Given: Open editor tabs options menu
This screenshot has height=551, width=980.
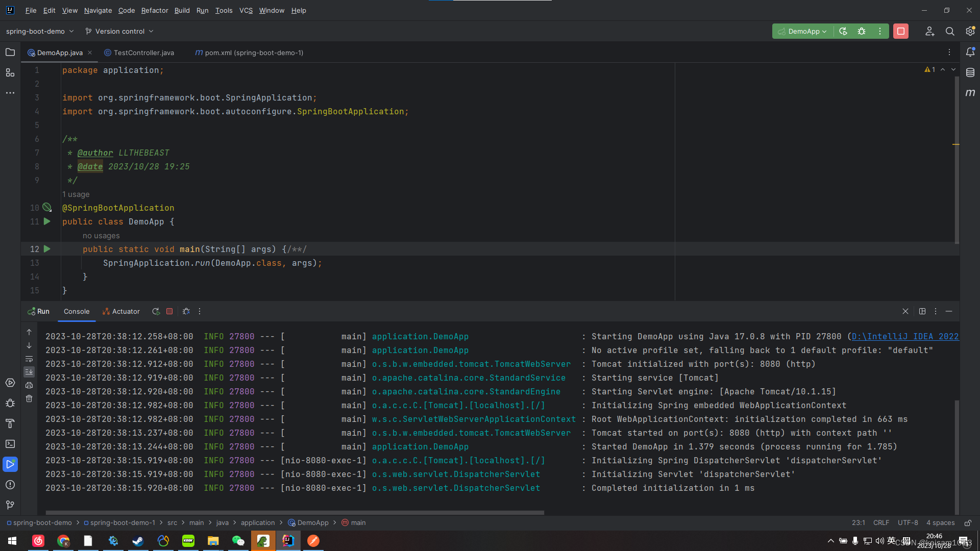Looking at the screenshot, I should [949, 52].
